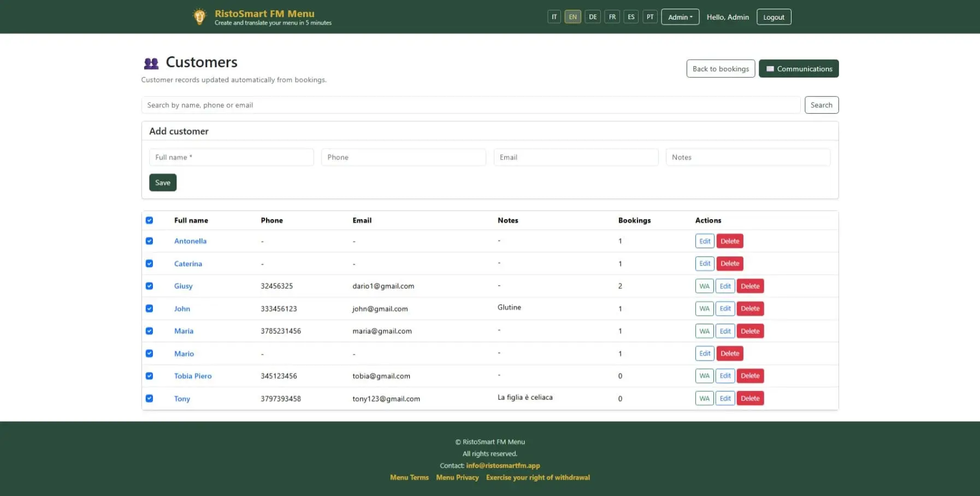Go back to bookings
The image size is (980, 496).
(721, 69)
